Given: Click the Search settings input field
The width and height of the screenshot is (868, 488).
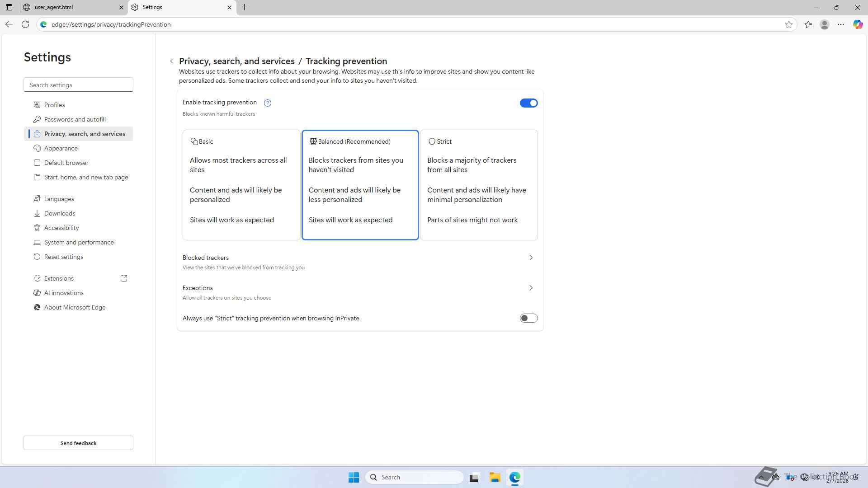Looking at the screenshot, I should pyautogui.click(x=78, y=85).
